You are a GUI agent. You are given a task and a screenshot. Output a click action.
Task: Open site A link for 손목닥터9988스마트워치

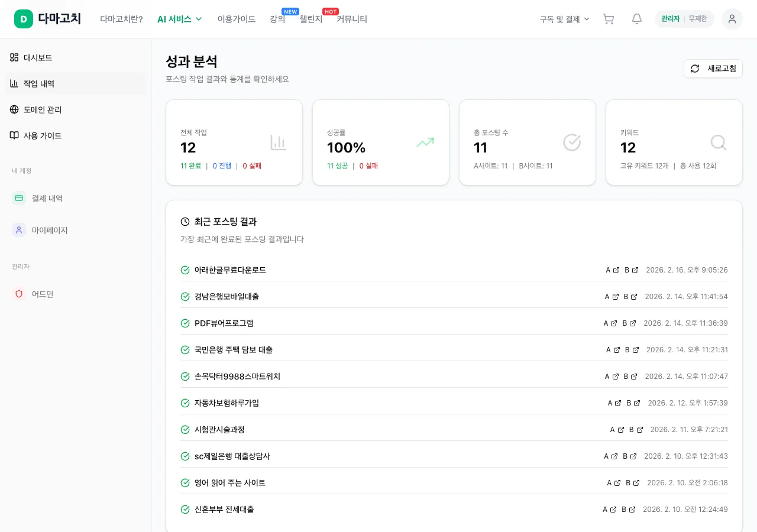pyautogui.click(x=612, y=377)
